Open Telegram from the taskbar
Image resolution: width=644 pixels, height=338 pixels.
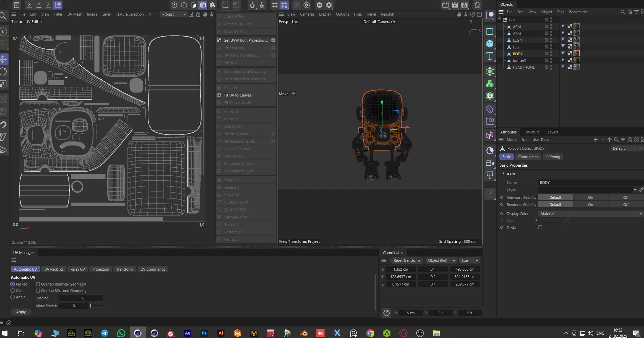tap(104, 333)
